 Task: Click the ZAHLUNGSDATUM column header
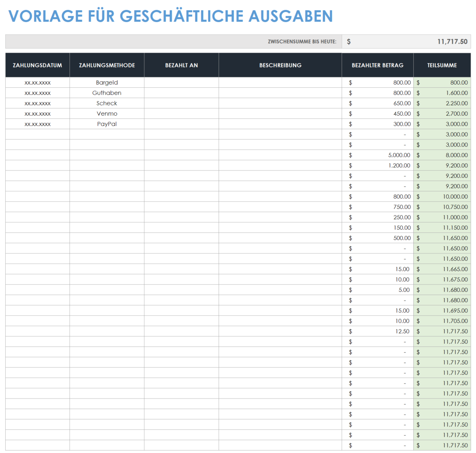(x=37, y=65)
